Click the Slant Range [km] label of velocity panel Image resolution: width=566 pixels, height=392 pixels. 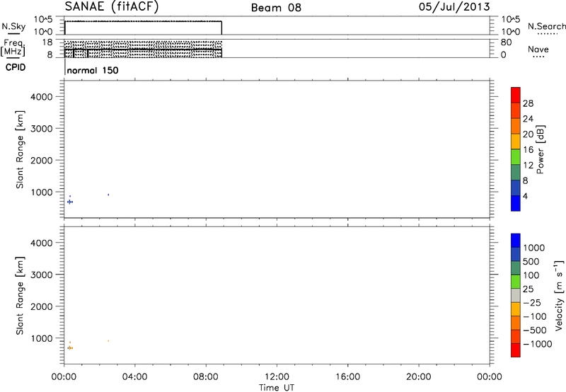point(20,296)
